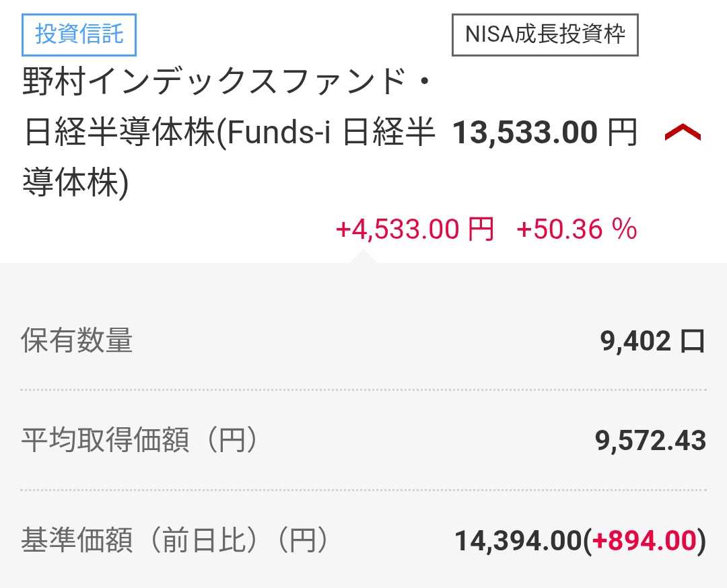Select the 13,533.00 円 valuation amount
Screen dimensions: 727x588
coord(525,133)
